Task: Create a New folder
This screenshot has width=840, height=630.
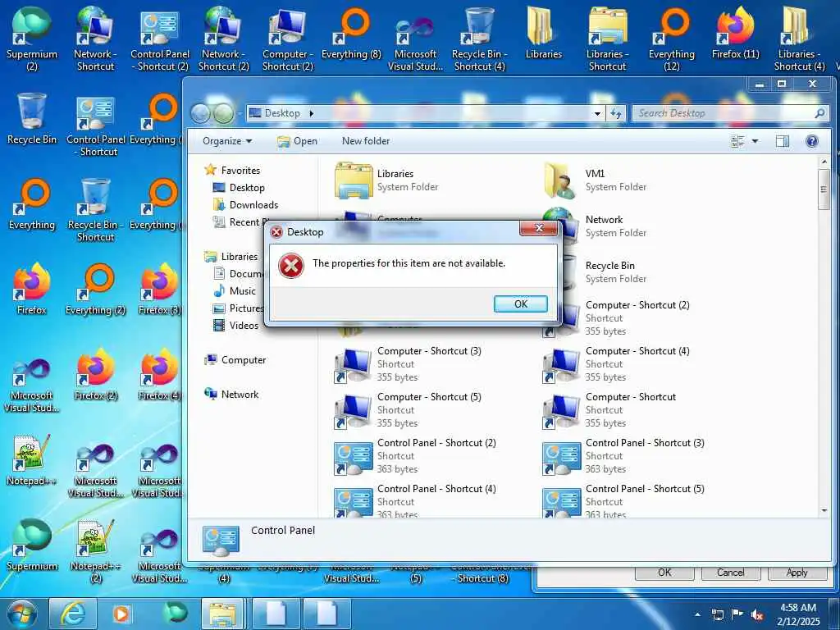Action: coord(366,141)
